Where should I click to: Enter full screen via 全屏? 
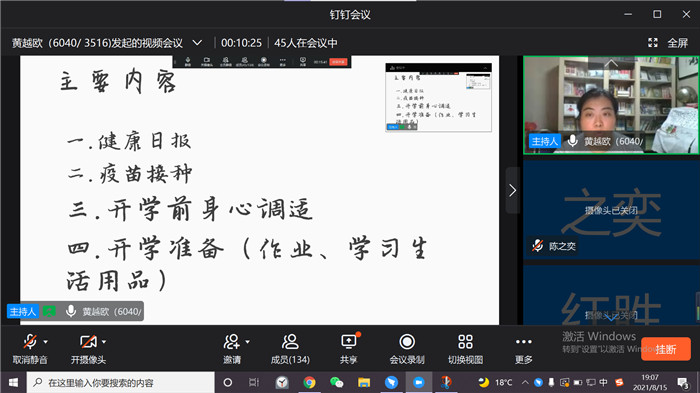tap(677, 43)
